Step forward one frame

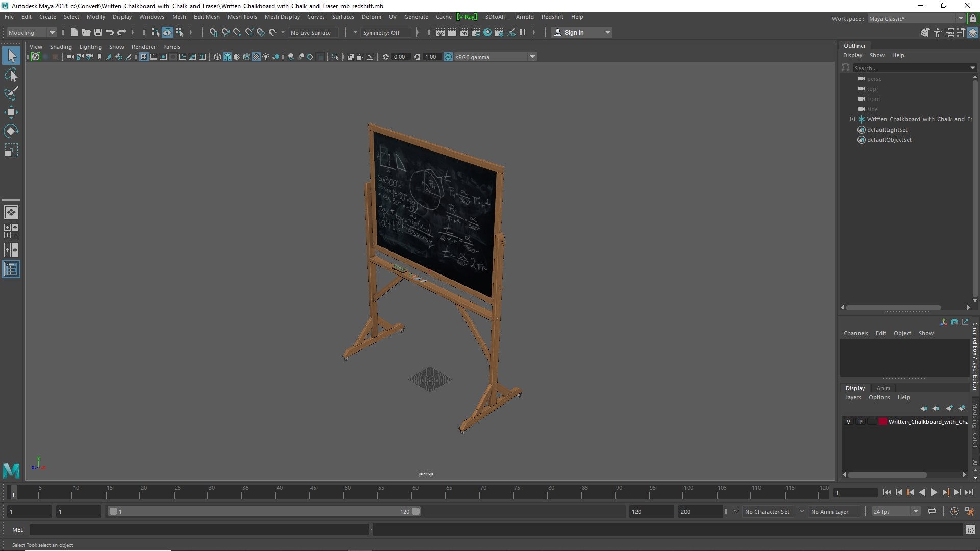pyautogui.click(x=957, y=492)
